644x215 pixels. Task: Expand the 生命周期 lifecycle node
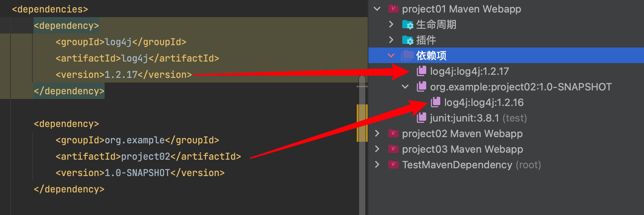[x=391, y=25]
